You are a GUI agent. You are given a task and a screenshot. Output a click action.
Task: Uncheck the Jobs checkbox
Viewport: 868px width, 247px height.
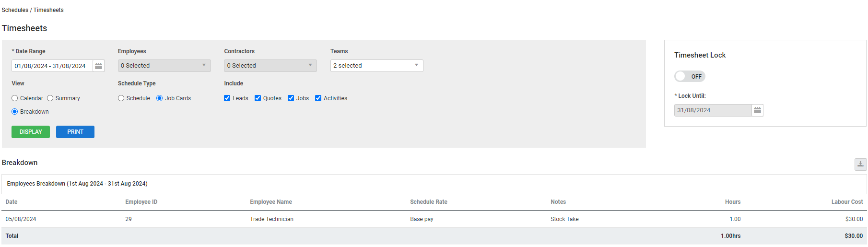[291, 98]
